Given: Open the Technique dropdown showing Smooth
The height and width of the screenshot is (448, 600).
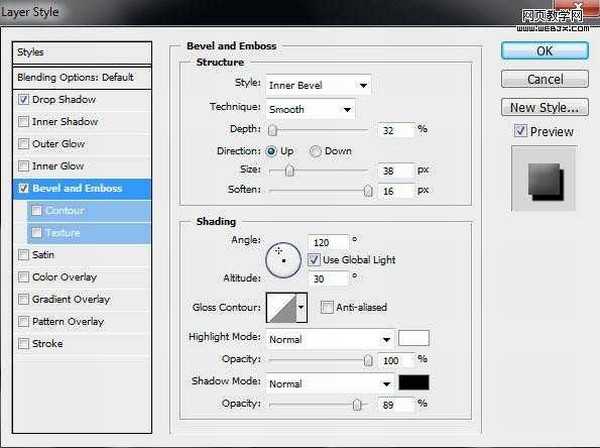Looking at the screenshot, I should 310,108.
